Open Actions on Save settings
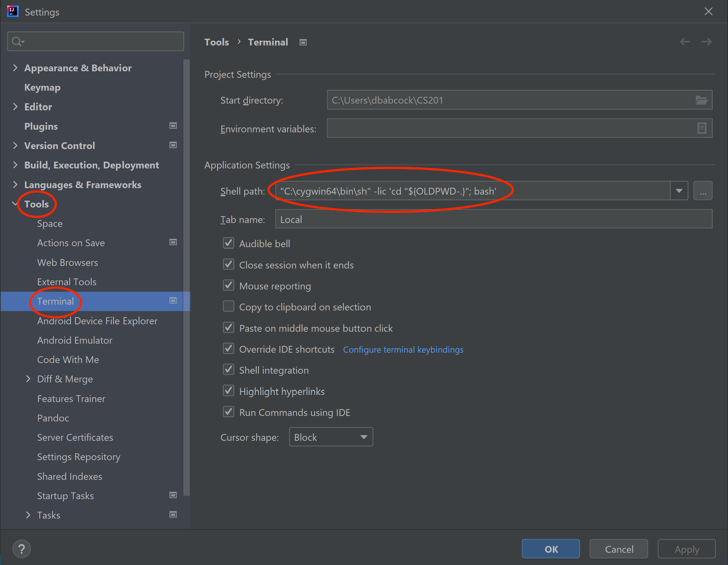This screenshot has width=728, height=565. 71,243
